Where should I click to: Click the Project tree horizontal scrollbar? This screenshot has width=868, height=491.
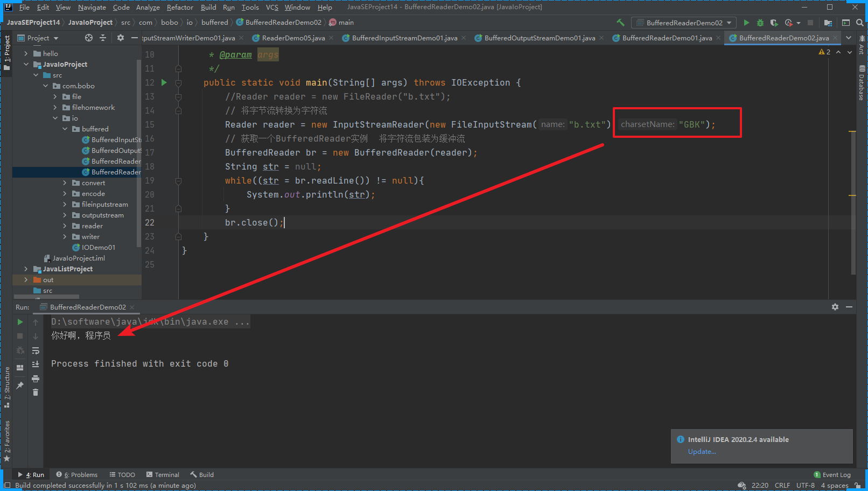pyautogui.click(x=46, y=297)
